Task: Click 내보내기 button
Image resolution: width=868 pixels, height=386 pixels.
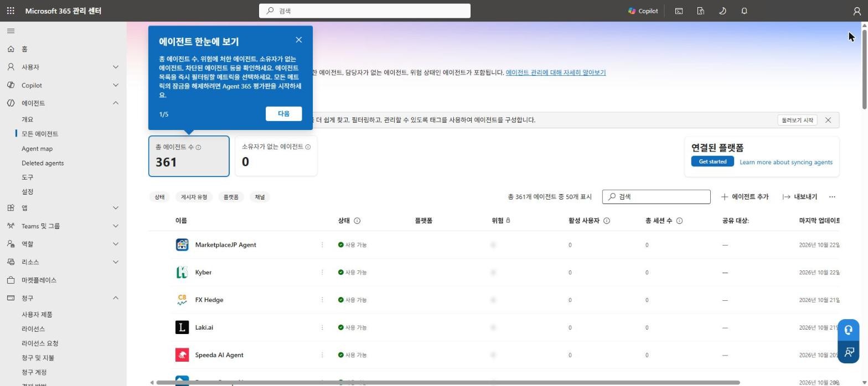Action: click(x=800, y=197)
